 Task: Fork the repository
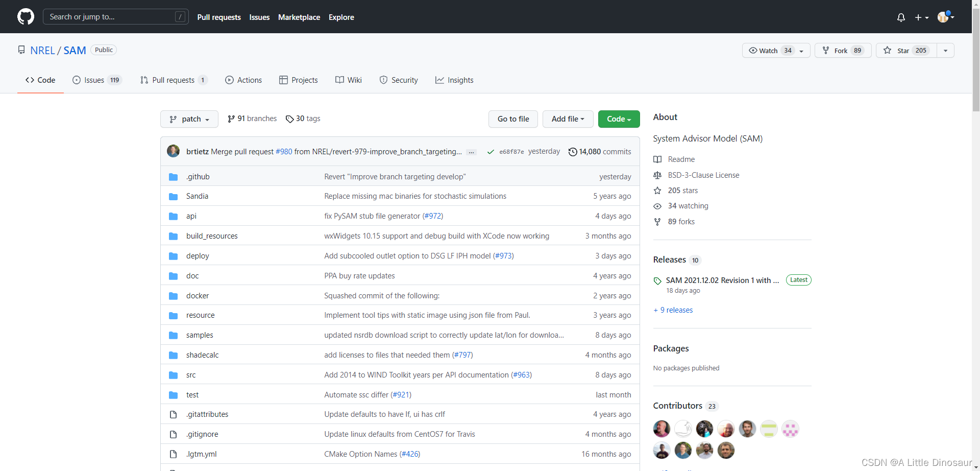(x=843, y=51)
